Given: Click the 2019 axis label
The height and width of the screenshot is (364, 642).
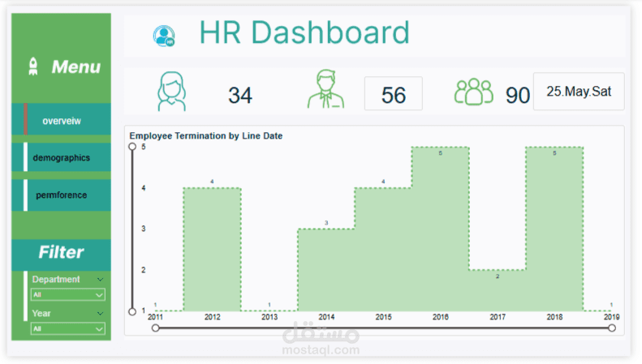Looking at the screenshot, I should pyautogui.click(x=612, y=317).
